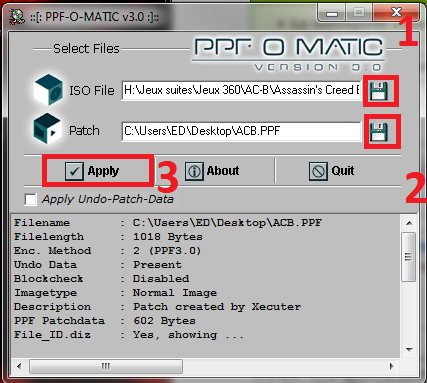
Task: Select the 'Filename' line in log
Action: click(168, 223)
